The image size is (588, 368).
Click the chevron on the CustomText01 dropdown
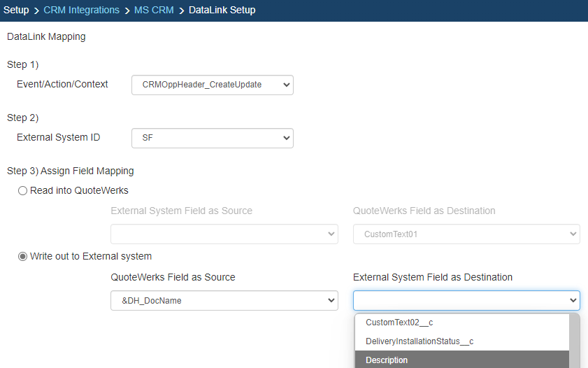[x=573, y=234]
